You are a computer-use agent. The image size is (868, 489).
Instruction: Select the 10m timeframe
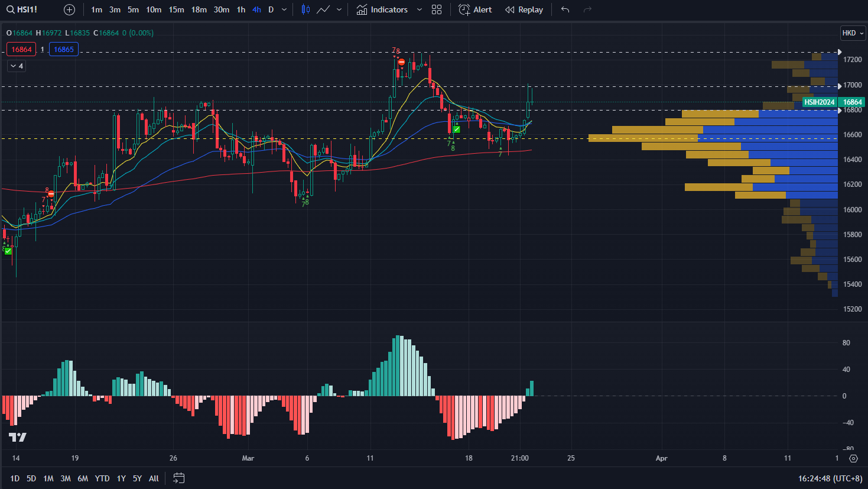click(x=154, y=9)
